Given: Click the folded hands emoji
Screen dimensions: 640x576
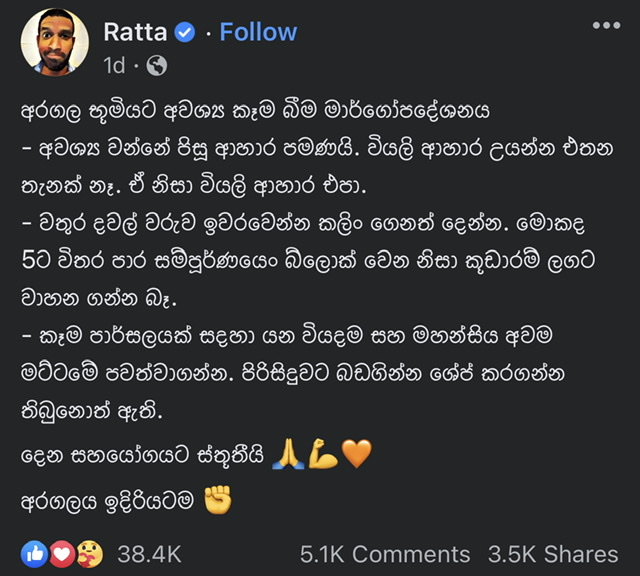Looking at the screenshot, I should point(289,454).
